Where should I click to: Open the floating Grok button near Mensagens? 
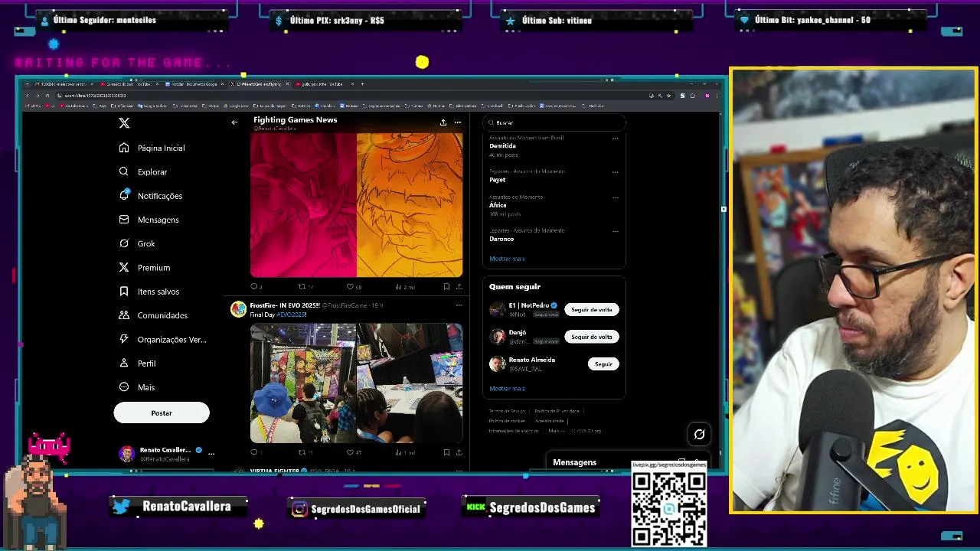click(699, 435)
